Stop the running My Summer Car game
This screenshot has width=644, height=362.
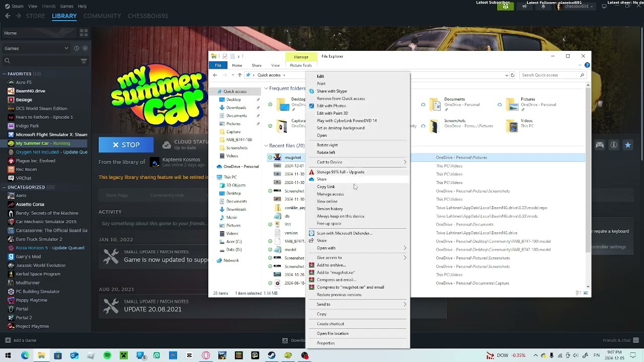[x=126, y=145]
